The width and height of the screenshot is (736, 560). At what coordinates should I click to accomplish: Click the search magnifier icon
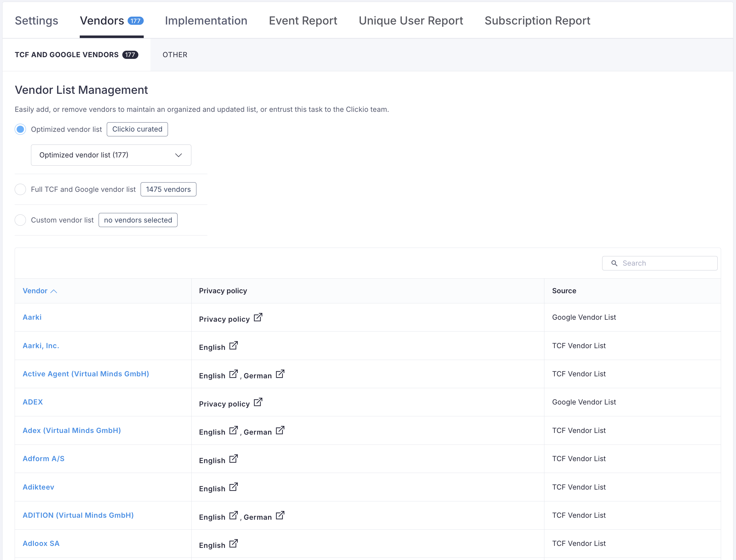click(x=614, y=263)
